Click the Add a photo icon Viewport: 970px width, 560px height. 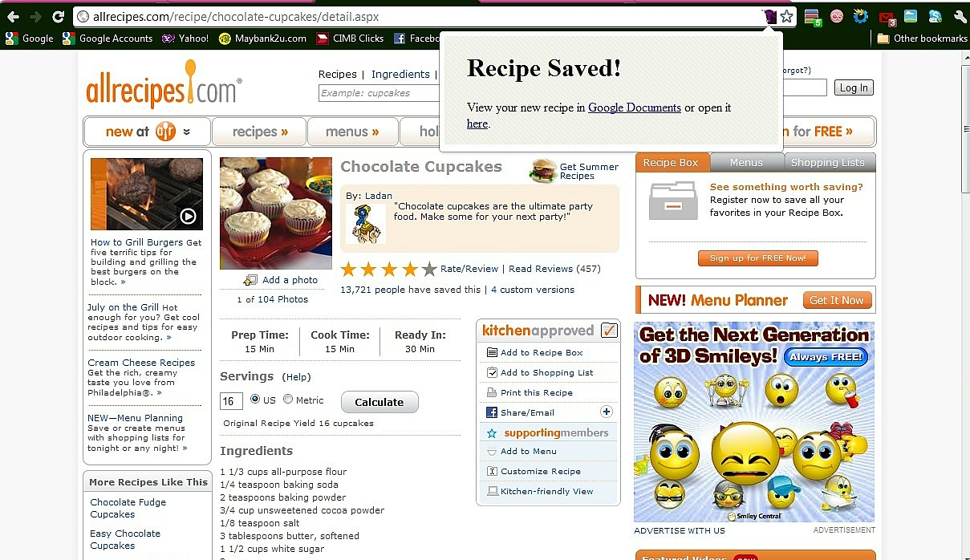coord(250,280)
